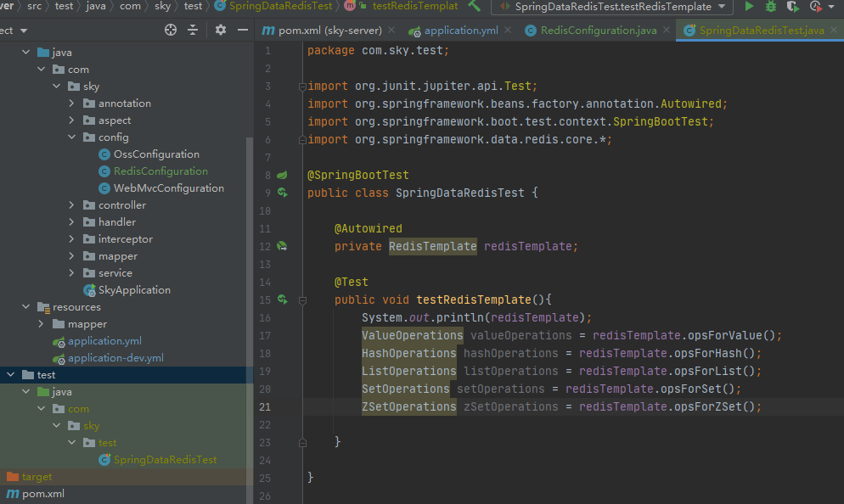Image resolution: width=844 pixels, height=504 pixels.
Task: Select WebMvcConfiguration class in project tree
Action: (x=168, y=188)
